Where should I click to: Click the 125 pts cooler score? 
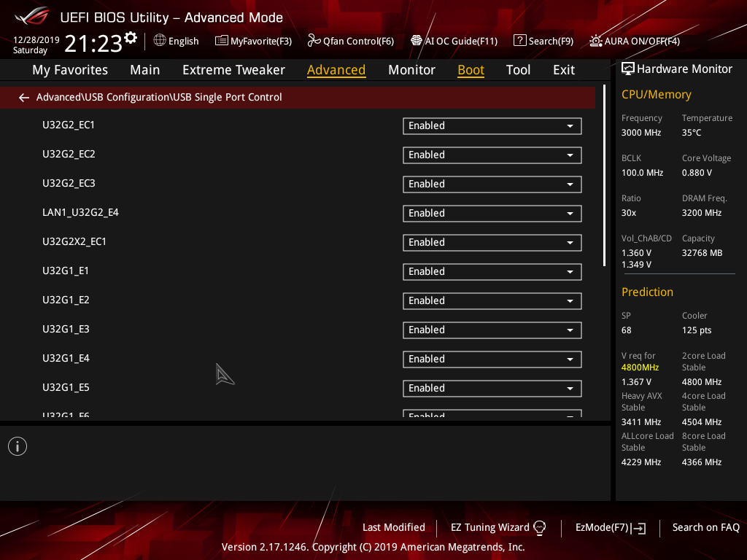697,330
